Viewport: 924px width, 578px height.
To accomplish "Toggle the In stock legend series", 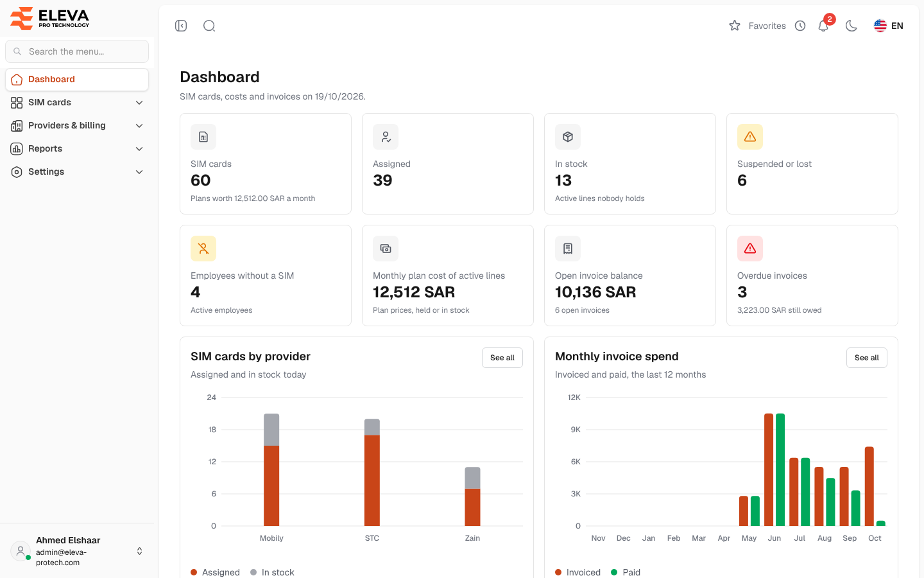I will 272,572.
